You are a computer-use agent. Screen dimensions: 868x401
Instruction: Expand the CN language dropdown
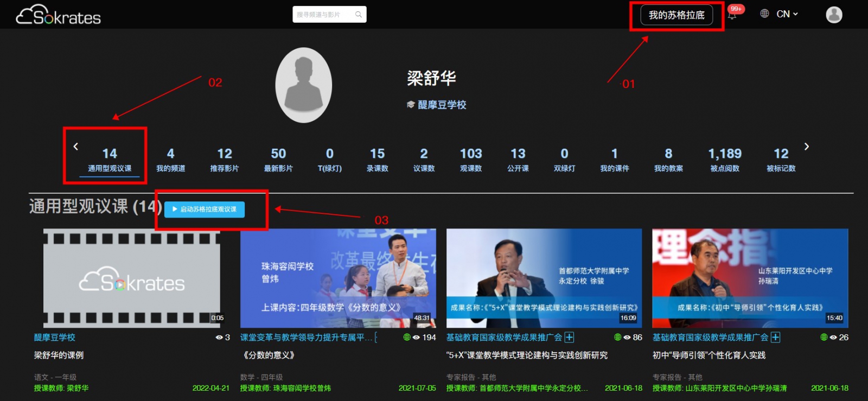(787, 14)
